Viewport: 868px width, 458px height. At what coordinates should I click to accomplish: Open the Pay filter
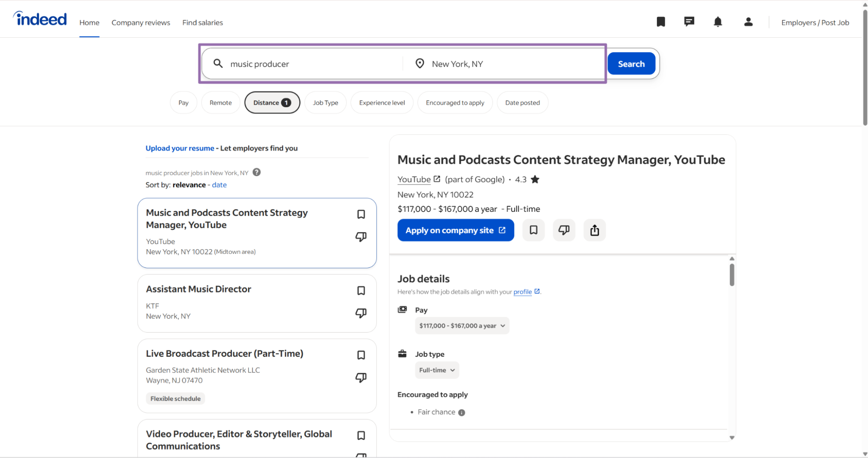[183, 102]
